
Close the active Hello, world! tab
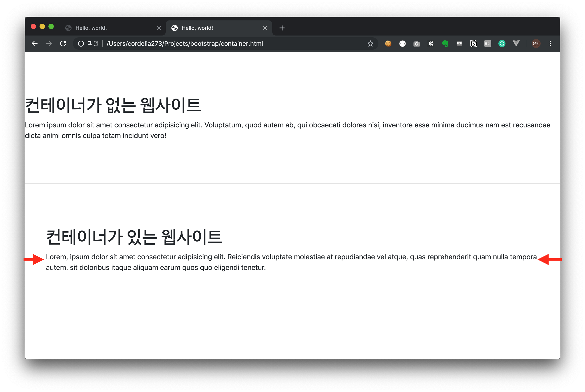[265, 28]
